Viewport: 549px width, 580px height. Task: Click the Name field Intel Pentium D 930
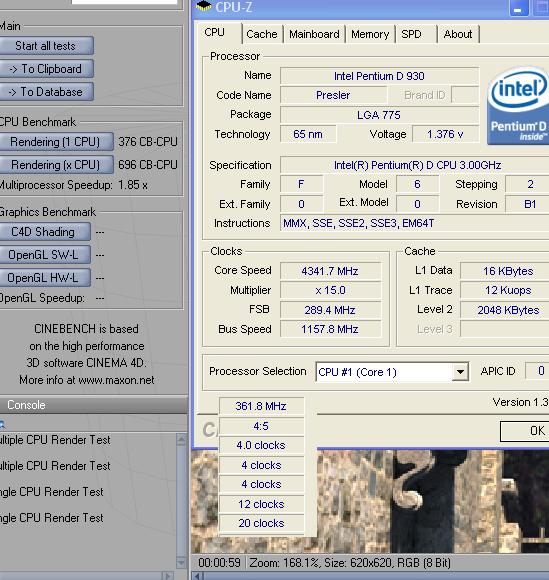[x=380, y=76]
